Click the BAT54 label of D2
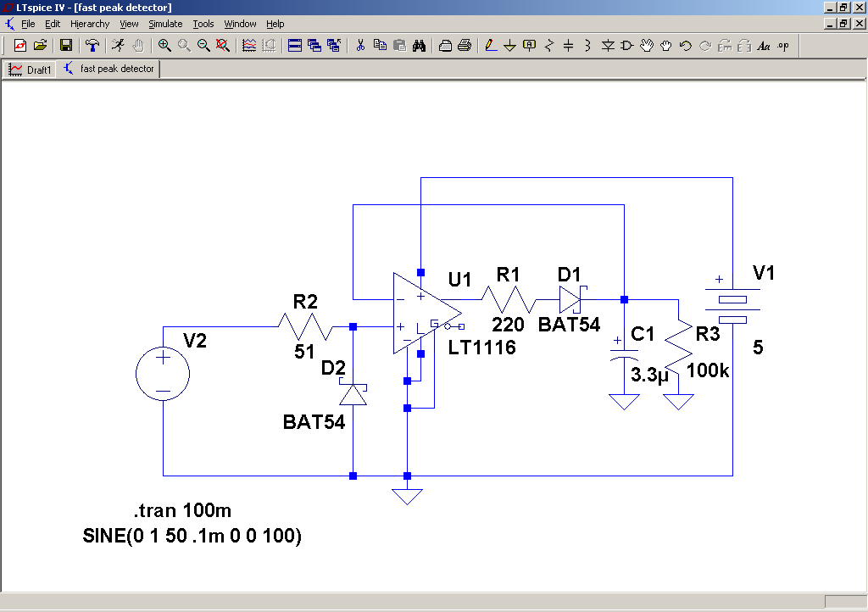Image resolution: width=868 pixels, height=612 pixels. (314, 422)
